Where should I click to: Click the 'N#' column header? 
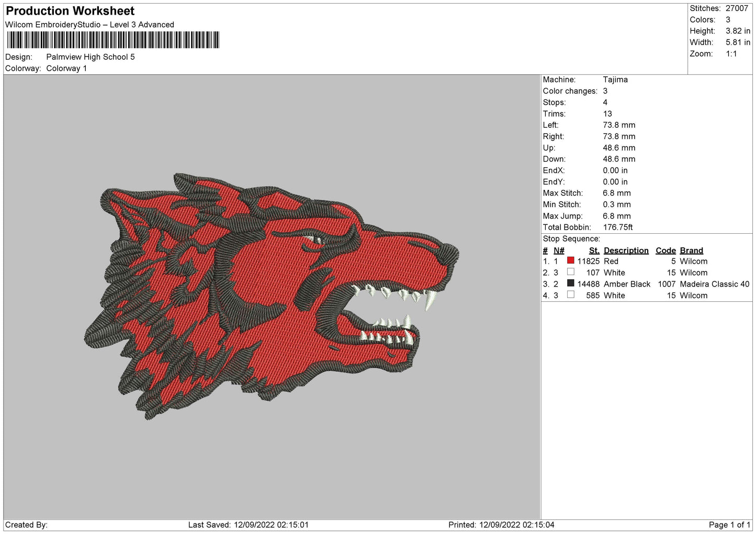click(x=559, y=251)
